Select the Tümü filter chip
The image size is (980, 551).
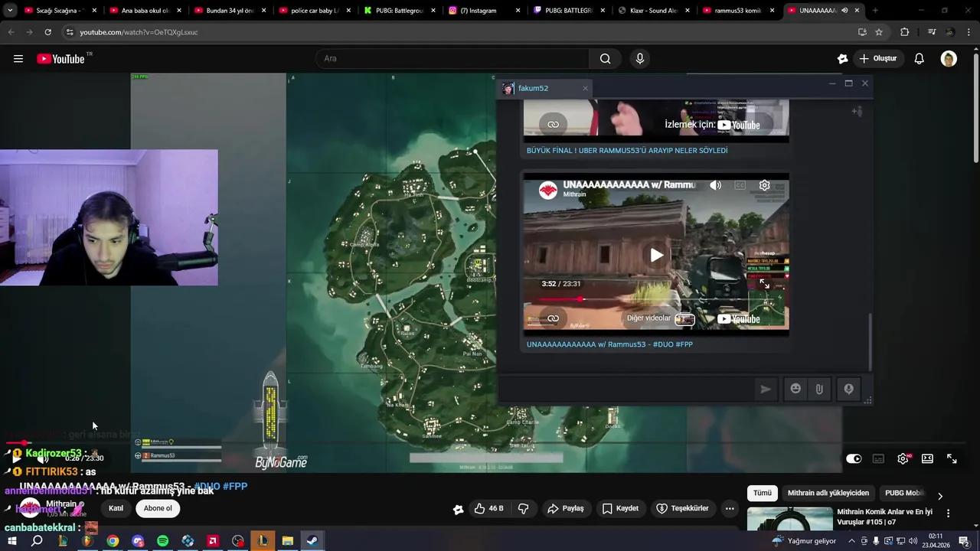(763, 493)
